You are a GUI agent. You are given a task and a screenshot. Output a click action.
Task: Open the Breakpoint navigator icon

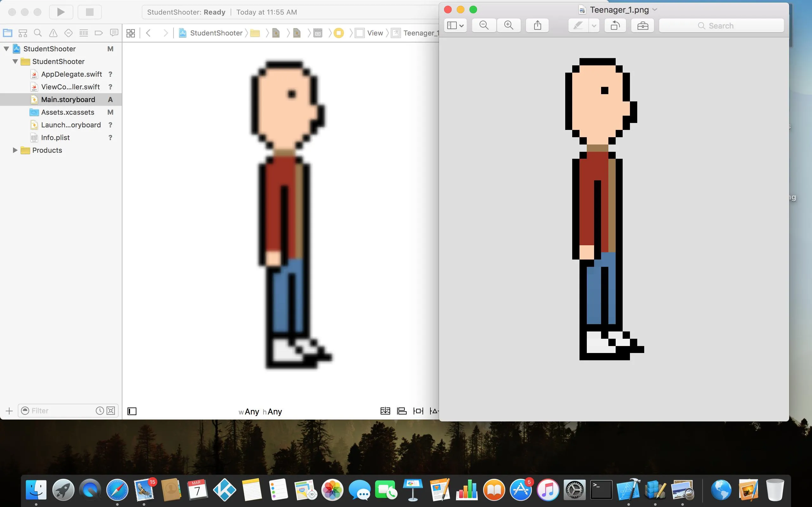point(99,33)
